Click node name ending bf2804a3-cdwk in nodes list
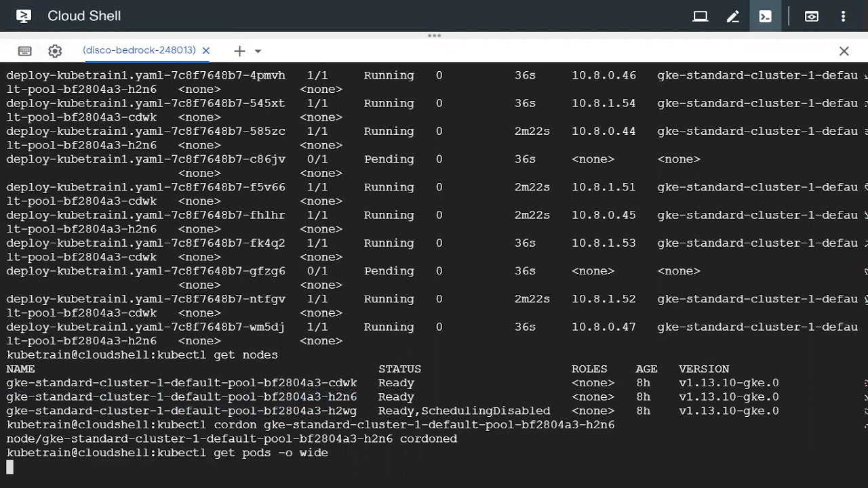868x488 pixels. point(182,383)
